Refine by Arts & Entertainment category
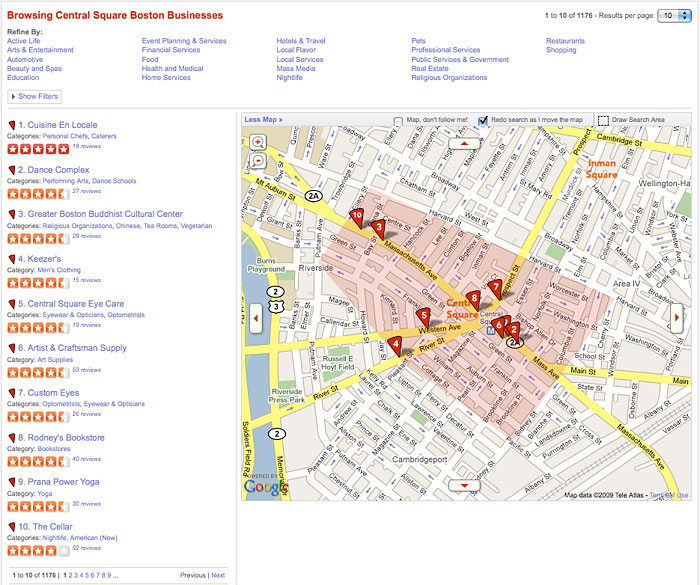 point(40,50)
